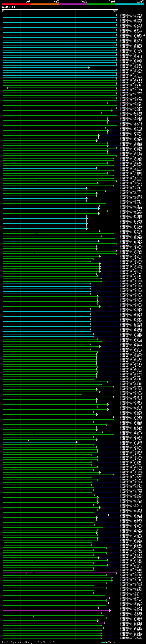Open hit UniRef100_Q41445
This screenshot has width=146, height=644.
131,52
